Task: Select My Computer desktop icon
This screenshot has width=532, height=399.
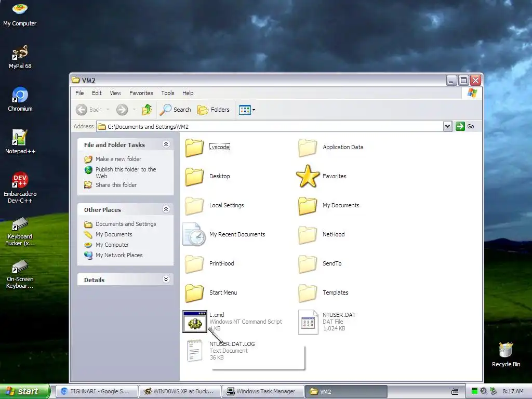Action: (x=20, y=14)
